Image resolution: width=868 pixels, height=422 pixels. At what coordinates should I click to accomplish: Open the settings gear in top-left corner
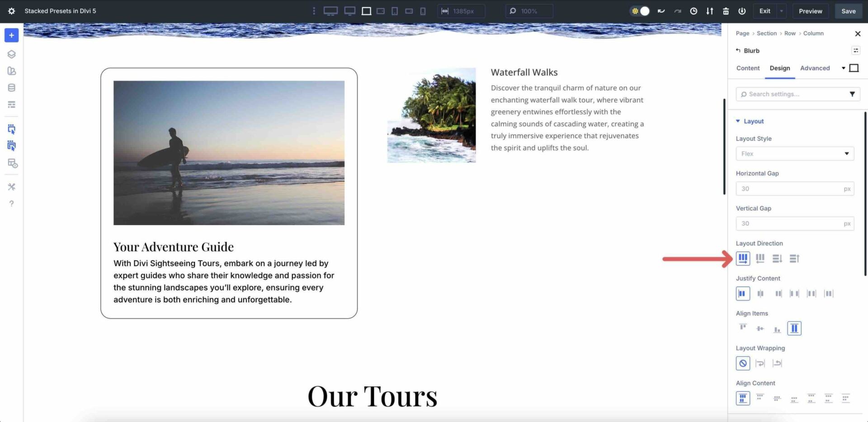11,11
